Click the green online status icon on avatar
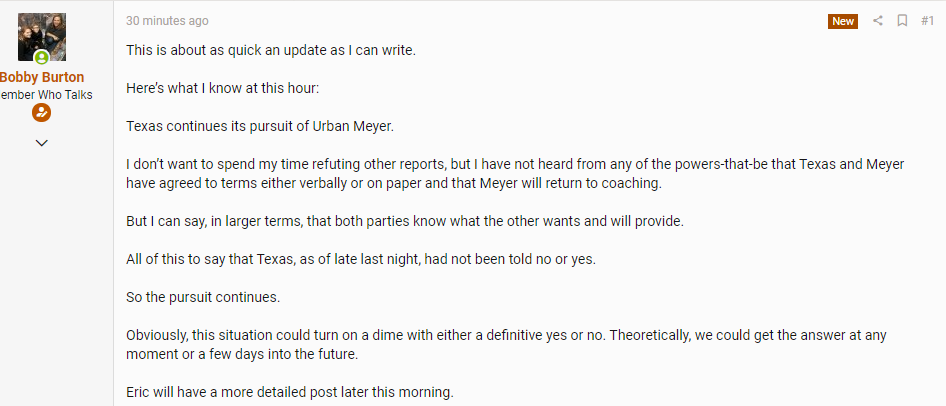 pos(42,58)
